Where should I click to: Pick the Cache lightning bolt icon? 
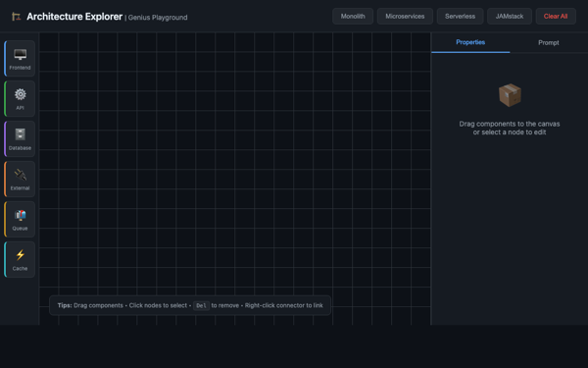20,255
